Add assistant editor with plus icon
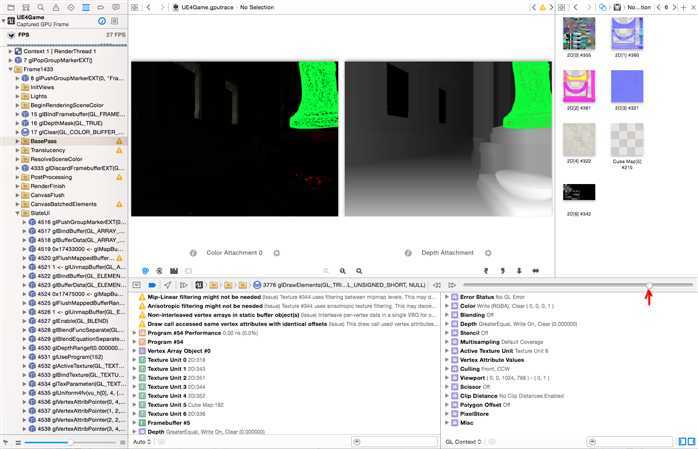The height and width of the screenshot is (449, 698). [684, 7]
